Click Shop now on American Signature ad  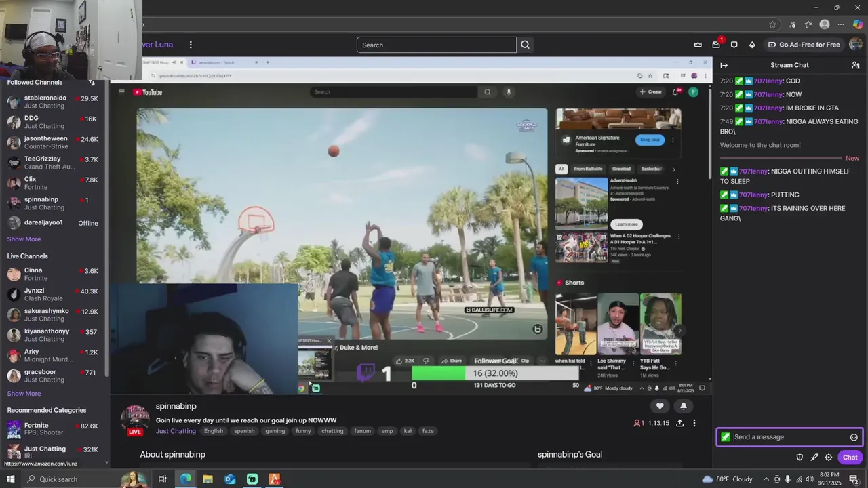pyautogui.click(x=650, y=140)
